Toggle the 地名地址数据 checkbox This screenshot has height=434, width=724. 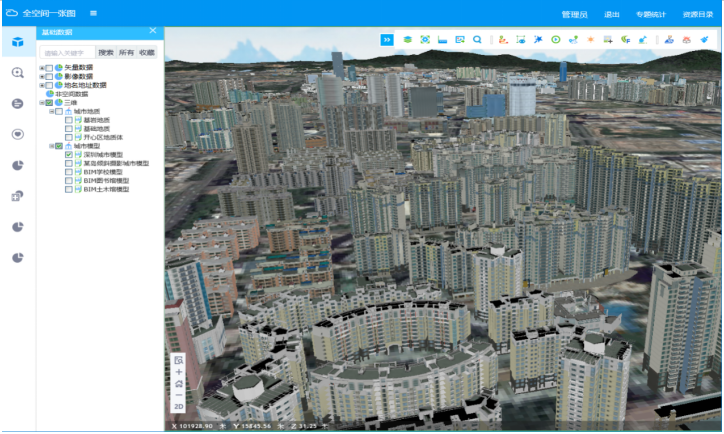pyautogui.click(x=49, y=85)
